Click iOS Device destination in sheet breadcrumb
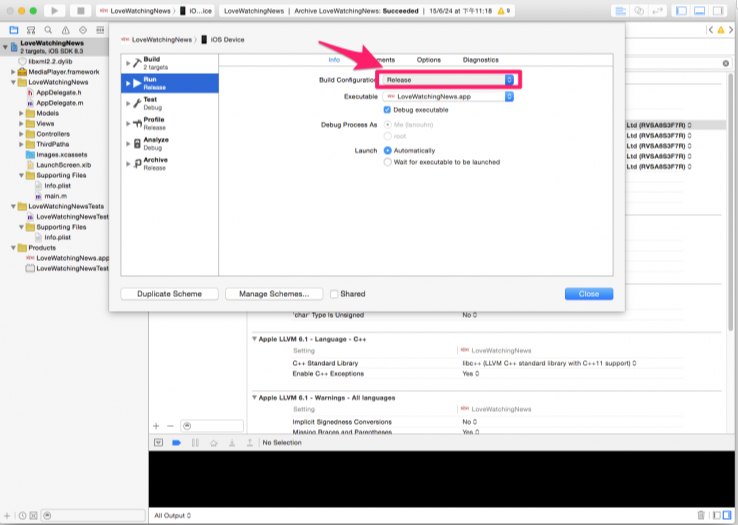Viewport: 738px width, 525px height. tap(223, 40)
